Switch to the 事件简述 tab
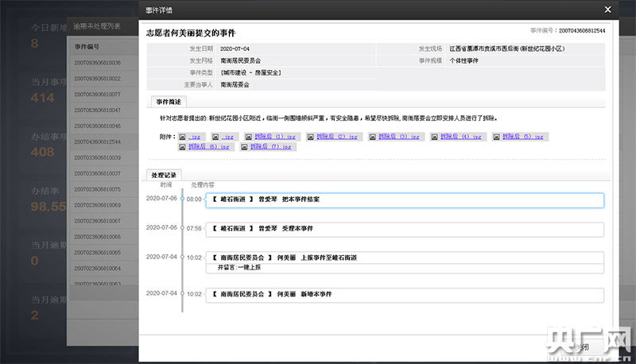636x364 pixels. pos(168,102)
